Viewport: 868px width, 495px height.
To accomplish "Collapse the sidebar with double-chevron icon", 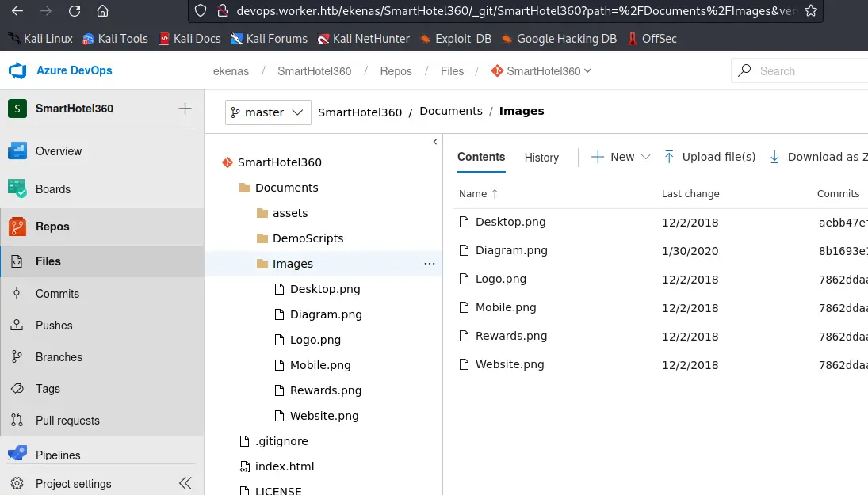I will coord(185,483).
